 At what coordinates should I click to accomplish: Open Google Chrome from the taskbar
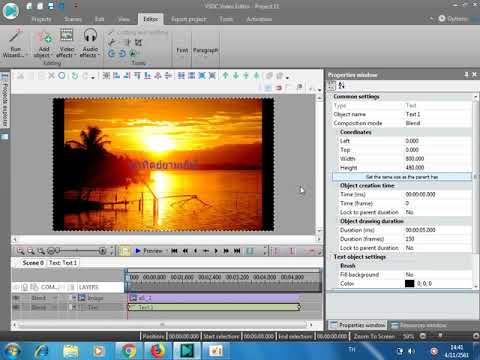point(129,351)
